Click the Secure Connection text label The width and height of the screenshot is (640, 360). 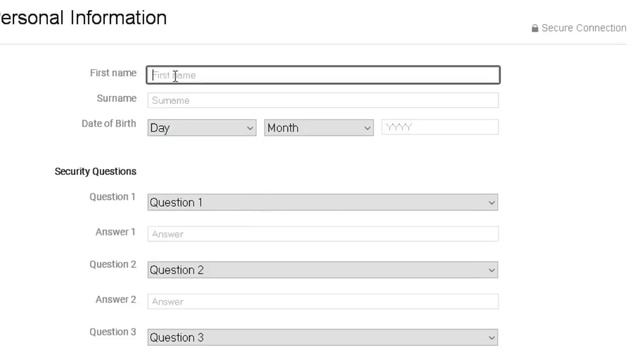point(584,28)
